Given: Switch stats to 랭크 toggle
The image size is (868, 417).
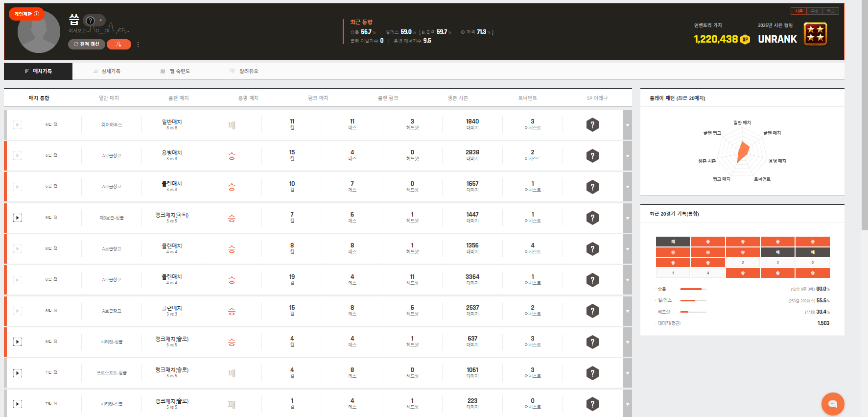Looking at the screenshot, I should pos(831,11).
